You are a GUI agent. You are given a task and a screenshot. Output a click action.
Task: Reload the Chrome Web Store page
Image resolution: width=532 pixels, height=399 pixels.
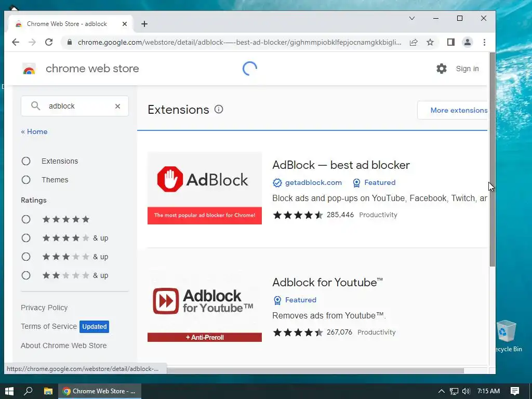49,42
